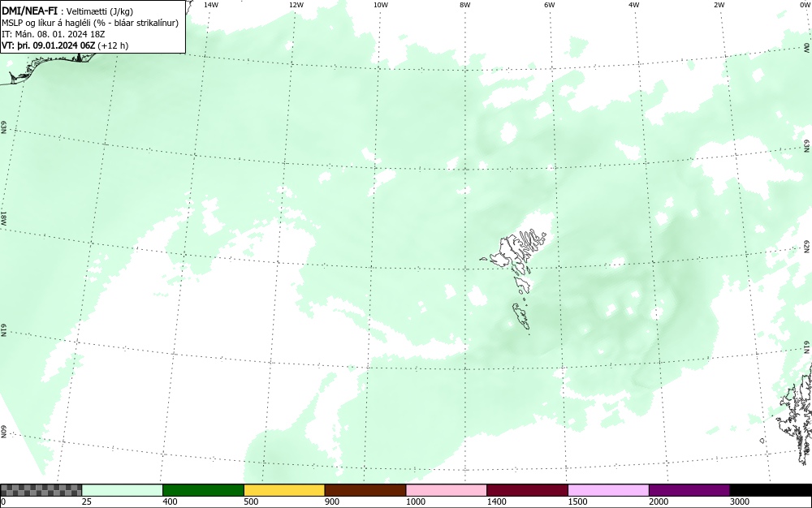Click the legend value "25"
The image size is (812, 508).
pos(87,502)
